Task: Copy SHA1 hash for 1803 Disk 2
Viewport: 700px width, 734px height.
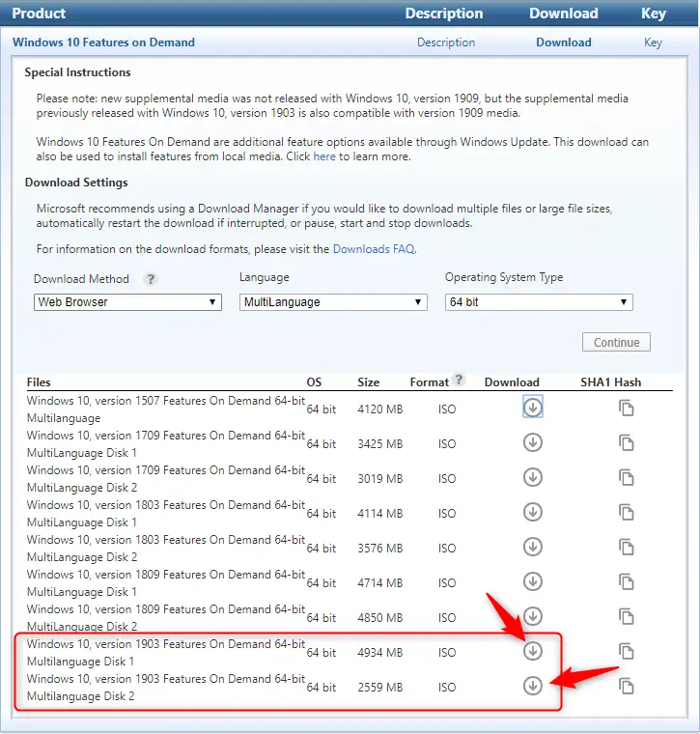Action: click(x=626, y=548)
